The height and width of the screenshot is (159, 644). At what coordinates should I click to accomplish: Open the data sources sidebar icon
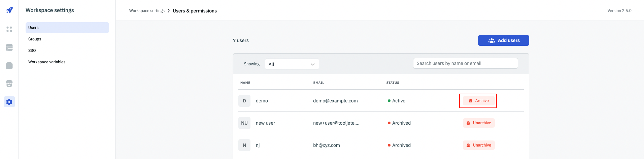[x=9, y=66]
